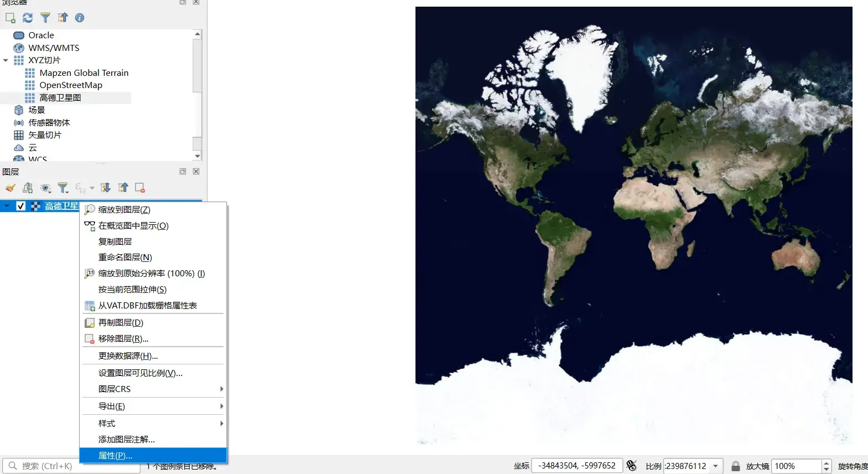Select the Oracle entry in the browser
Image resolution: width=868 pixels, height=474 pixels.
(x=41, y=35)
